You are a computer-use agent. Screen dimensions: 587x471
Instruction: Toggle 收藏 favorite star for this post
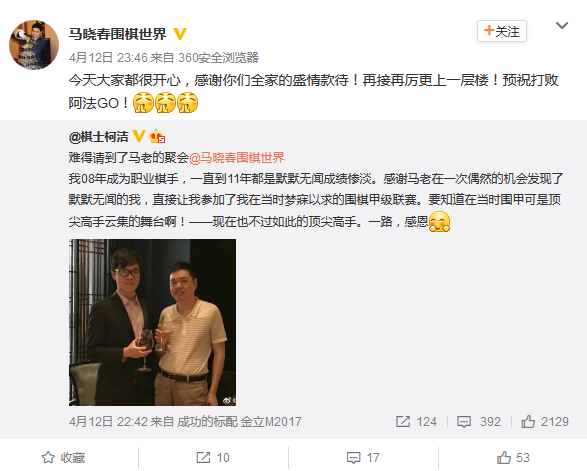pyautogui.click(x=63, y=457)
